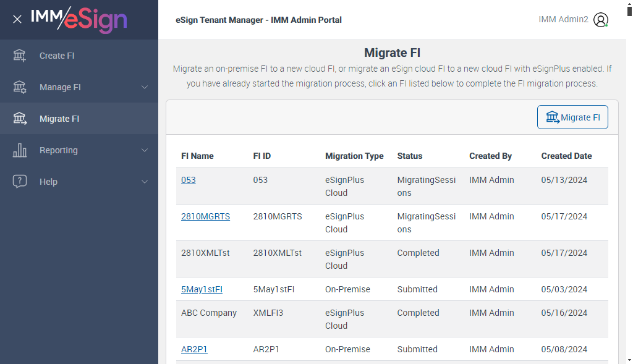Click Completed status for 2810XMLTst
Viewport: 633px width, 364px height.
(x=418, y=253)
